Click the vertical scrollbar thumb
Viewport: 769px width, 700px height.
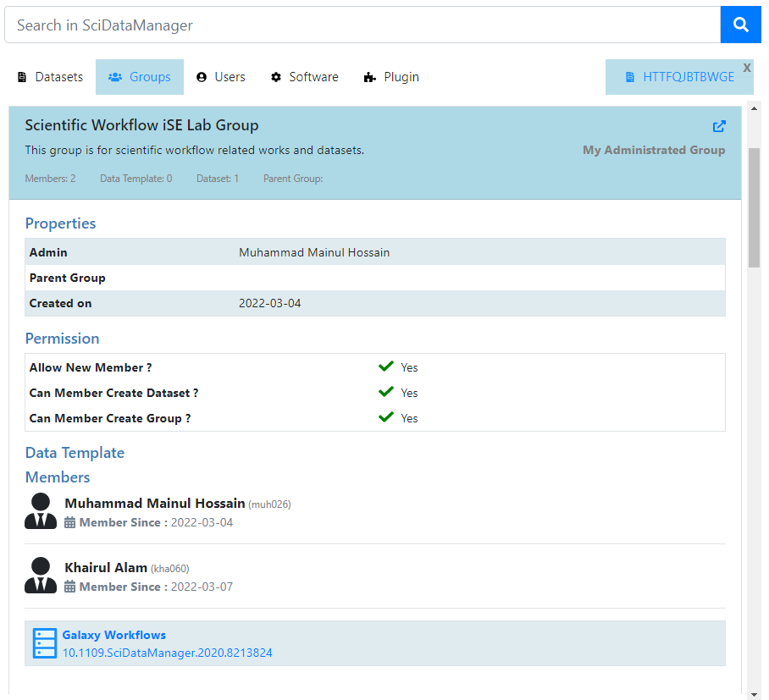(755, 208)
